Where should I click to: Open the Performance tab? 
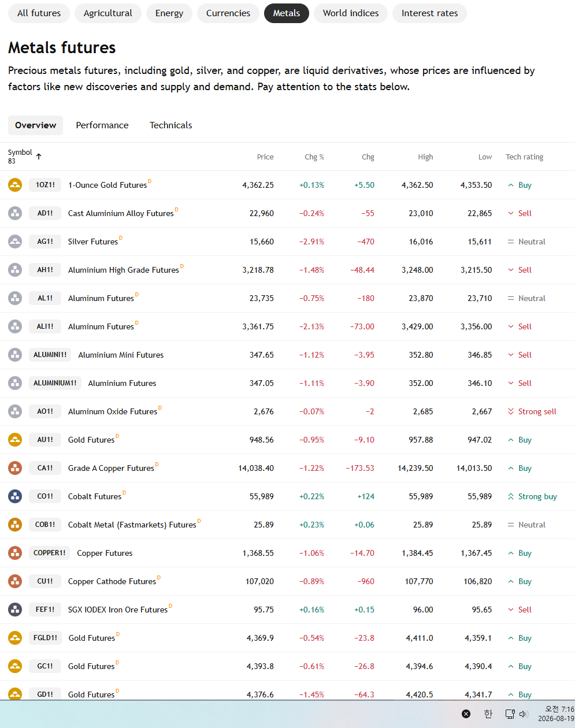pos(102,125)
